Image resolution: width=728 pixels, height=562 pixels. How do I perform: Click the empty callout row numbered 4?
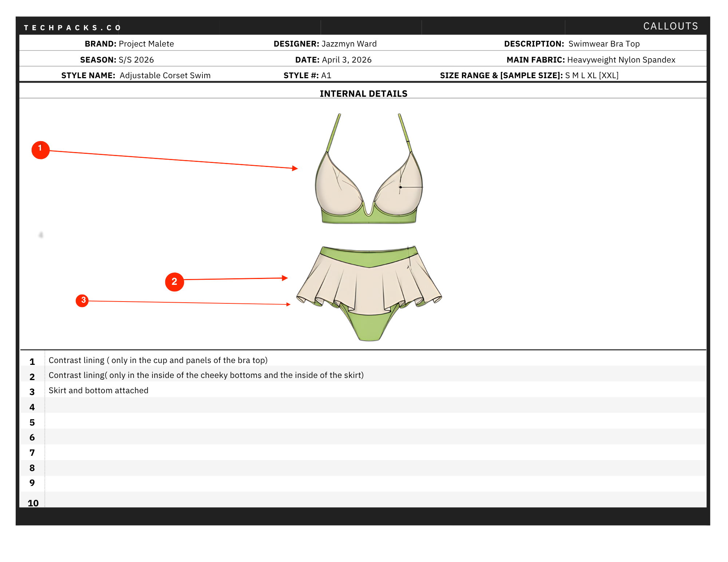[x=363, y=405]
